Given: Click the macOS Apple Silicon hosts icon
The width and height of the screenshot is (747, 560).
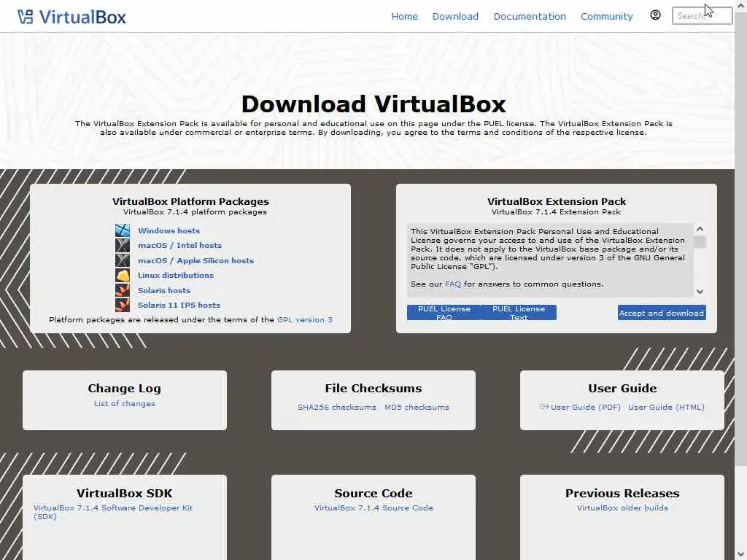Looking at the screenshot, I should point(123,260).
